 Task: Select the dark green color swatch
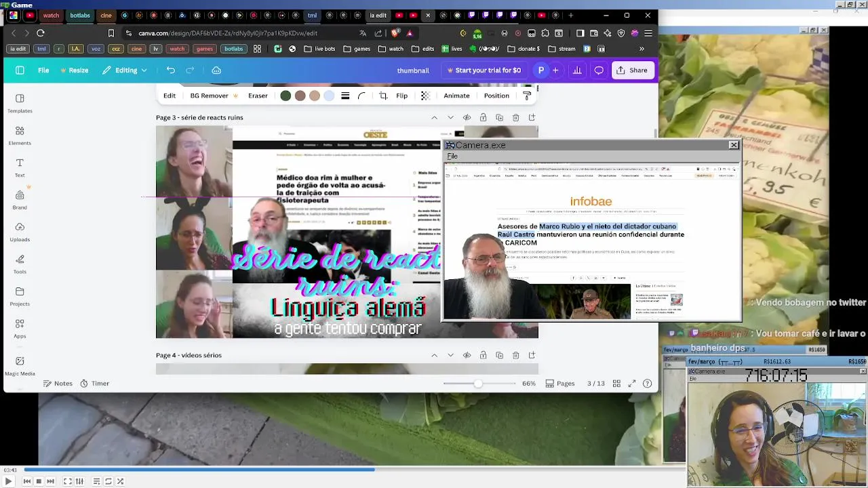(285, 96)
